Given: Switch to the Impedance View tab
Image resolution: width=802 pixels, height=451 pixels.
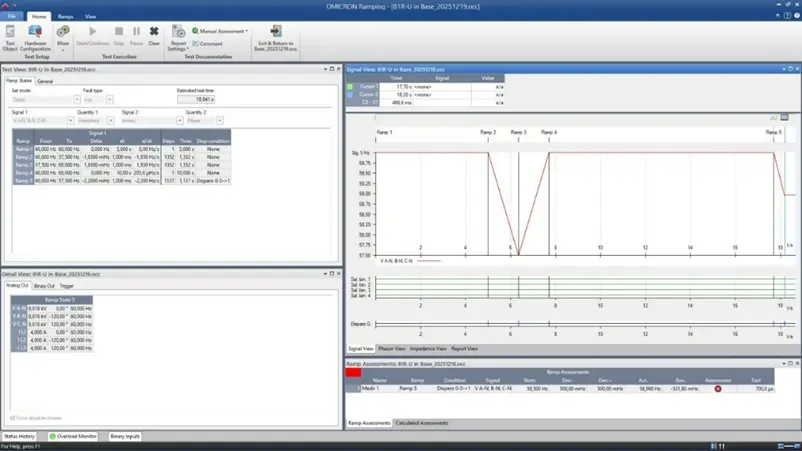Looking at the screenshot, I should pos(428,349).
